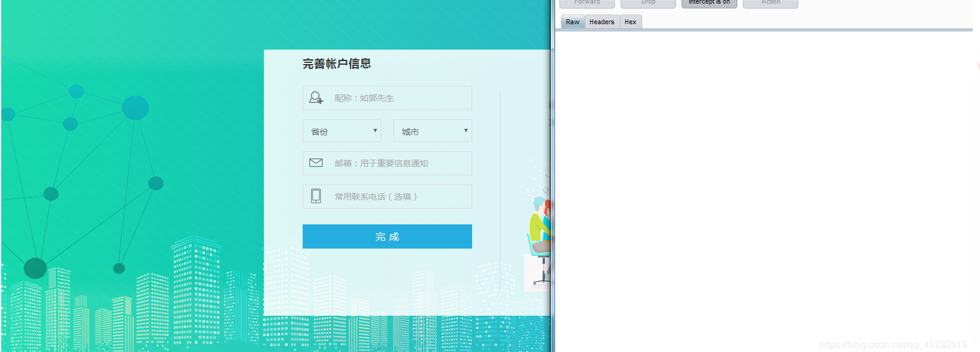Toggle the Intercept is on button
This screenshot has height=352, width=980.
(709, 3)
